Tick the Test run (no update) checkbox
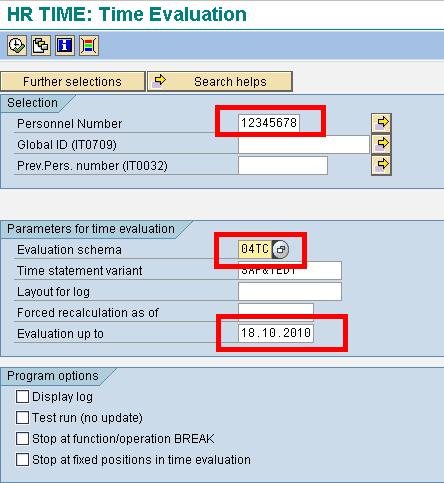The width and height of the screenshot is (444, 483). (x=22, y=418)
